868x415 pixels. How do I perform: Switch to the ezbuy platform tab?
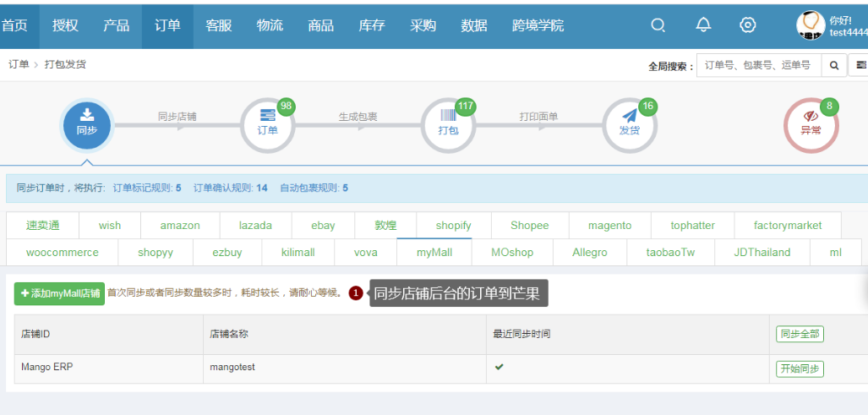coord(227,253)
